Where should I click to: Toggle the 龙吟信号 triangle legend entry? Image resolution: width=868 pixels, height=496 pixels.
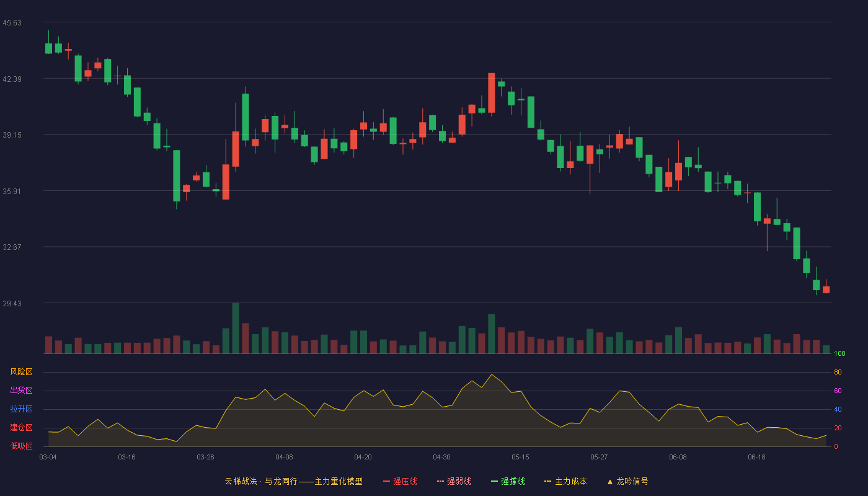pos(627,481)
